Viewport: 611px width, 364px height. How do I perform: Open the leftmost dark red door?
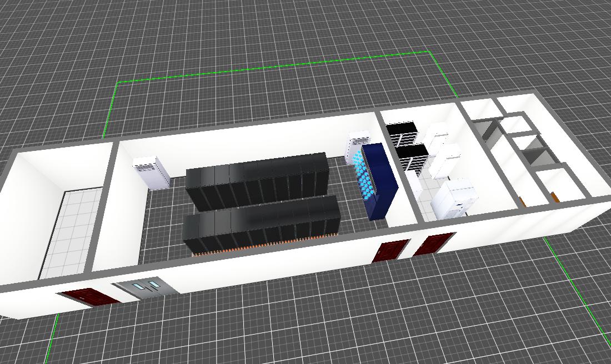click(89, 297)
